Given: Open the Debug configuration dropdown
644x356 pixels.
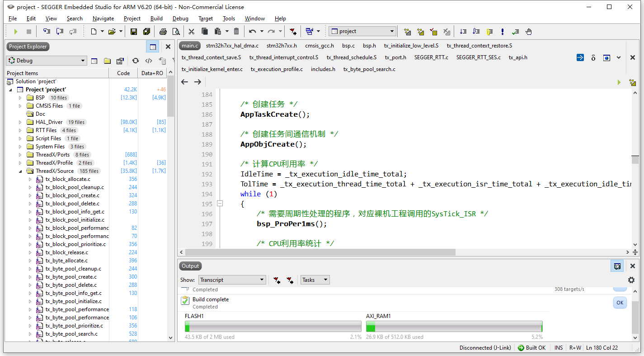Looking at the screenshot, I should 46,61.
